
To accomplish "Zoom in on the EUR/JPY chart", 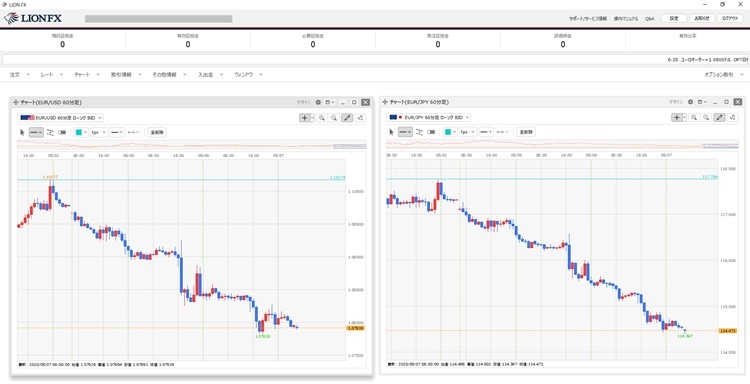I will point(694,117).
